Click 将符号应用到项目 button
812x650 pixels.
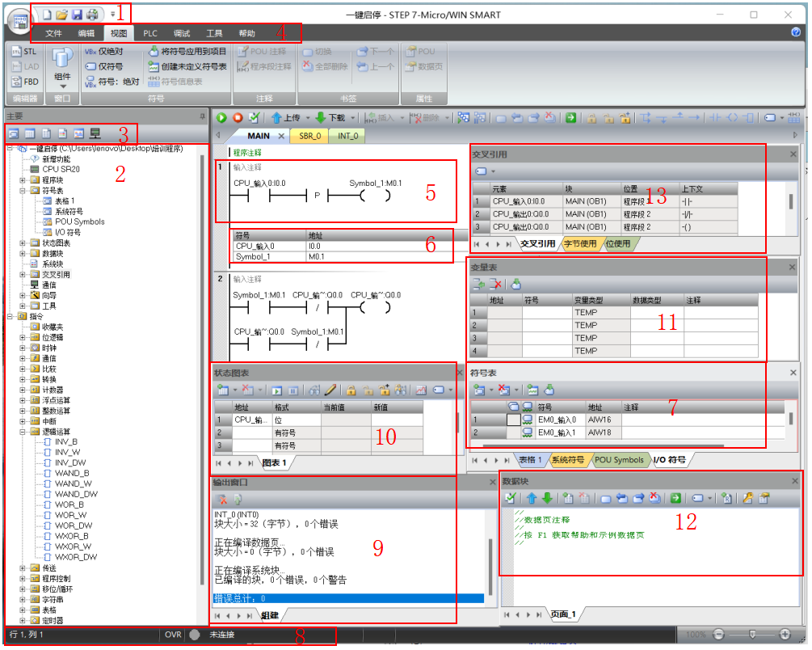tap(187, 51)
